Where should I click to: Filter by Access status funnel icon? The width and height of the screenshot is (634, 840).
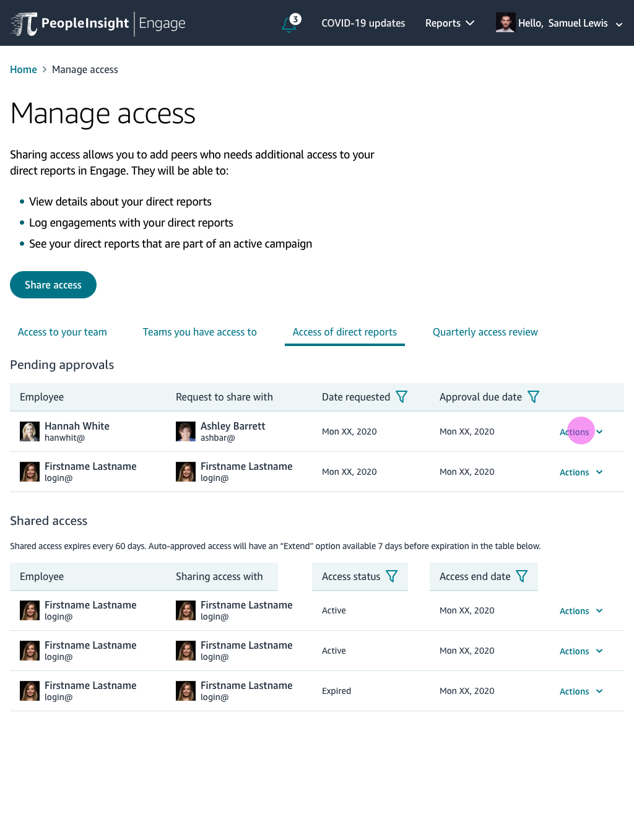pos(391,576)
